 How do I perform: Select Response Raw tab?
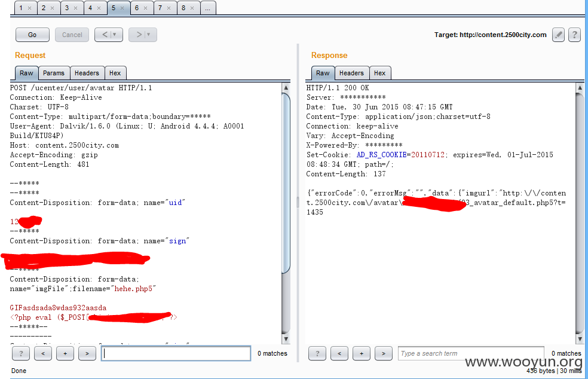pos(323,73)
